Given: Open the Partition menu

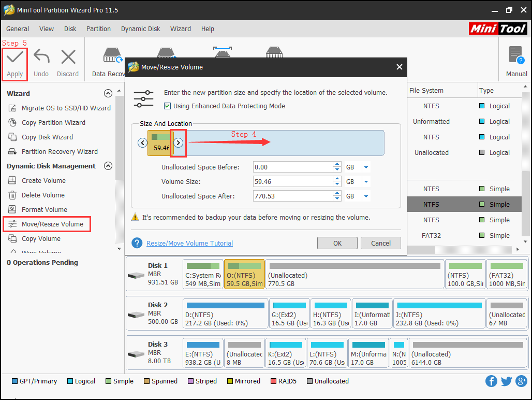Looking at the screenshot, I should pos(98,29).
